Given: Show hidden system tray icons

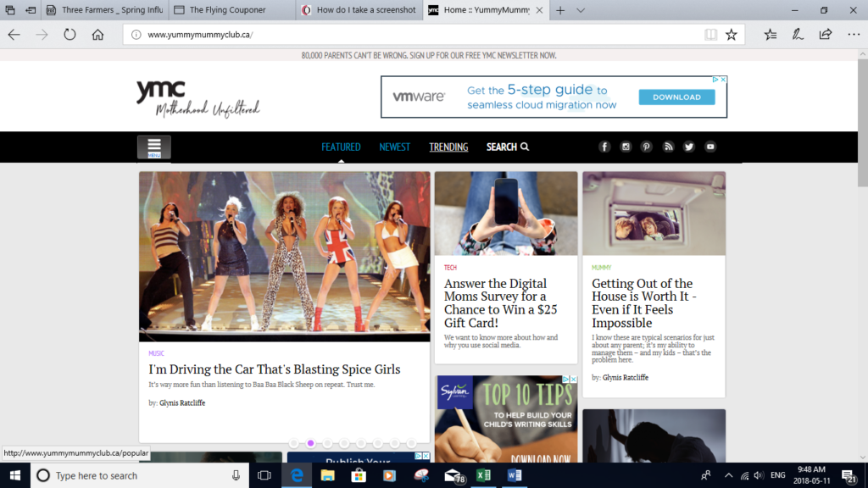Looking at the screenshot, I should click(x=728, y=475).
